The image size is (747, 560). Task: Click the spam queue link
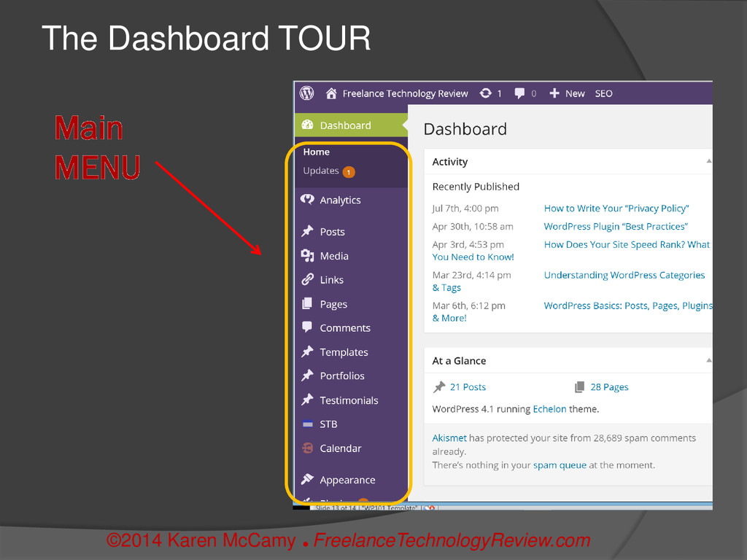[x=560, y=465]
